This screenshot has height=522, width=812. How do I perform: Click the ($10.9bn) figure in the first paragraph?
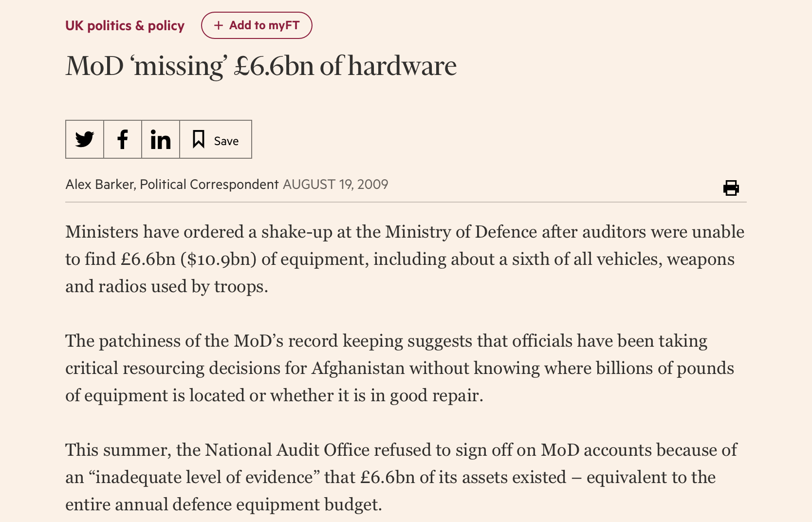point(218,259)
